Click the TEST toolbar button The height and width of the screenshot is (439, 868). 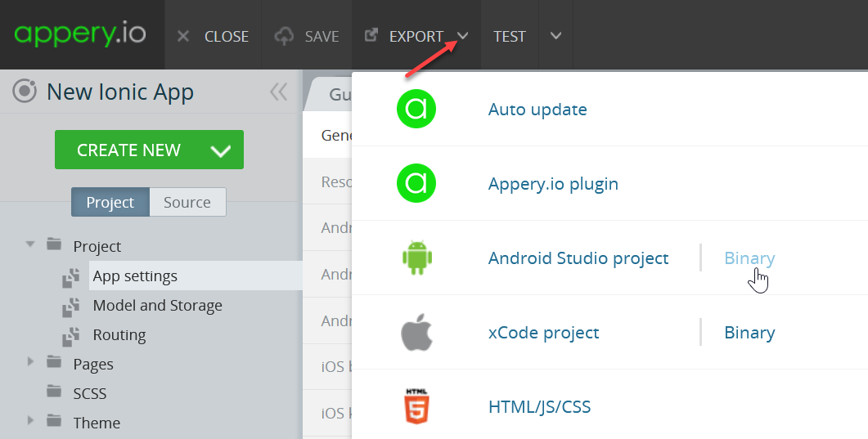click(510, 37)
